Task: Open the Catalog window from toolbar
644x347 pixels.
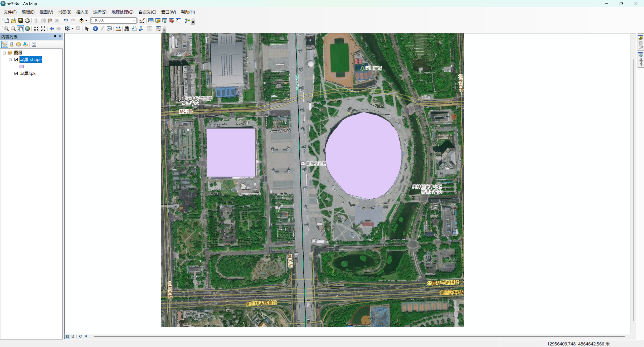Action: 158,20
